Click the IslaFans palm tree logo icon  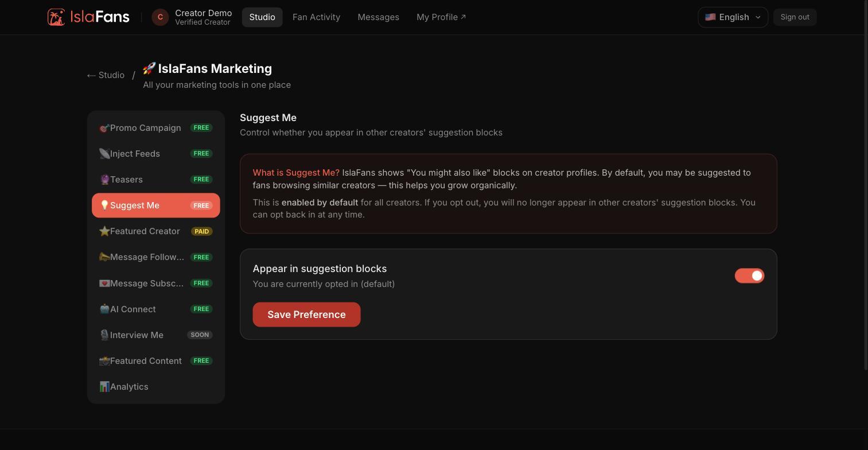[56, 17]
